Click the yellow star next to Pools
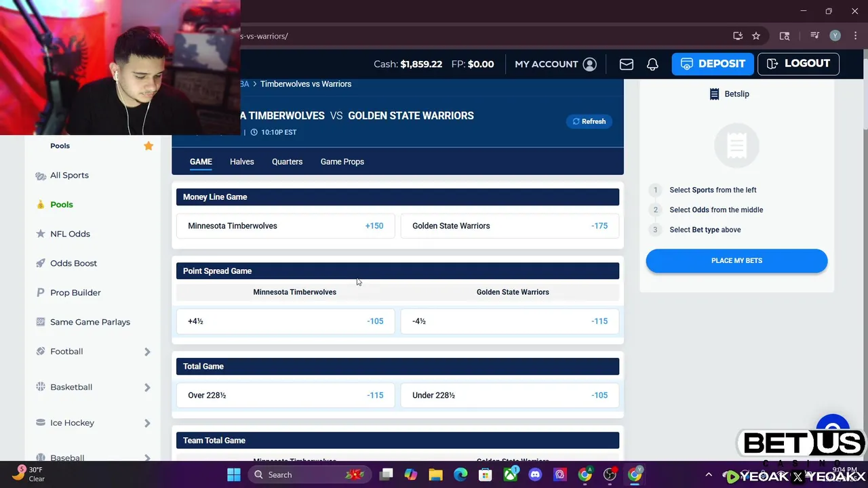Image resolution: width=868 pixels, height=488 pixels. [x=149, y=146]
